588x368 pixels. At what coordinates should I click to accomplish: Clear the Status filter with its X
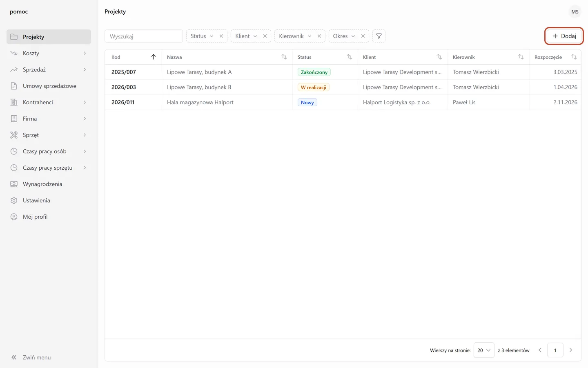(221, 36)
